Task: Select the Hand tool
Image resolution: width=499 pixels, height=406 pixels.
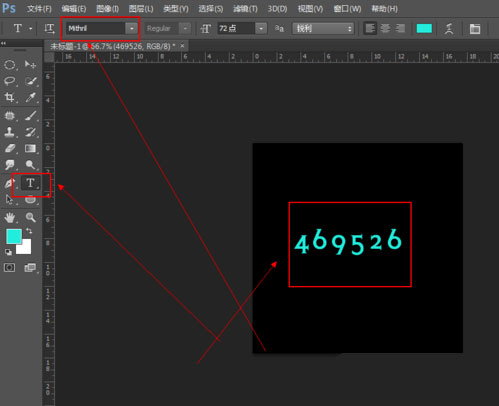Action: (x=10, y=218)
